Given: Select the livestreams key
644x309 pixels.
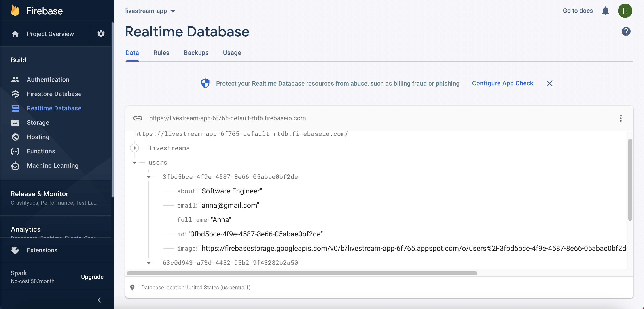Looking at the screenshot, I should point(169,148).
